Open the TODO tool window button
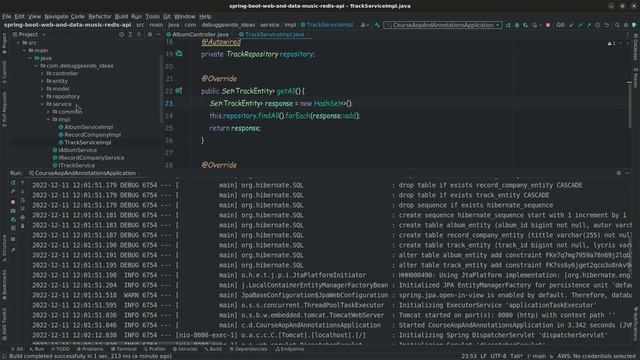The height and width of the screenshot is (360, 640). pos(60,349)
